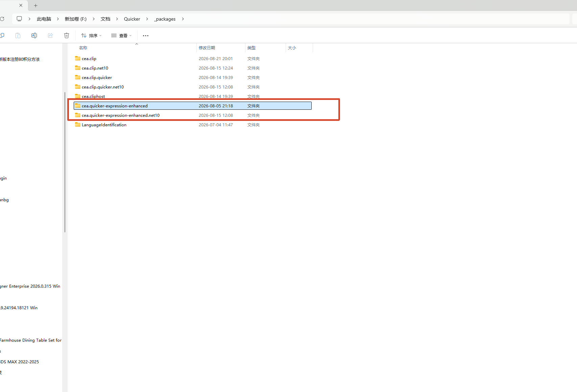Click the computer monitor icon in address bar

(x=19, y=19)
